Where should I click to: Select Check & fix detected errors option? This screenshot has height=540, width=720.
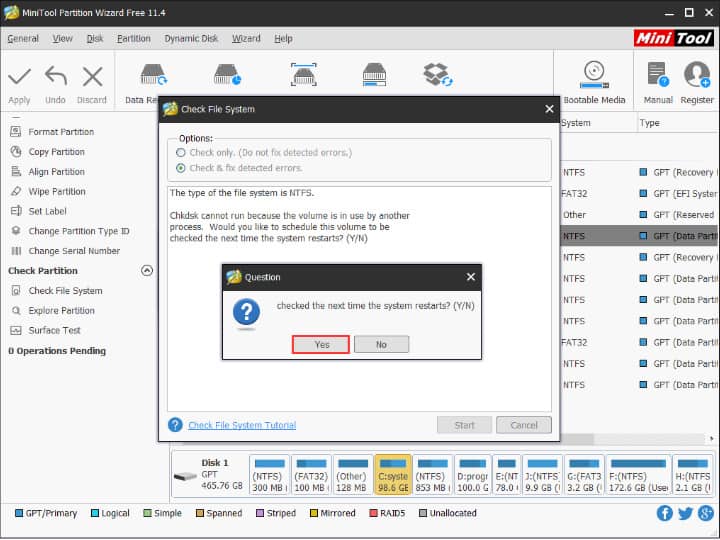[181, 168]
